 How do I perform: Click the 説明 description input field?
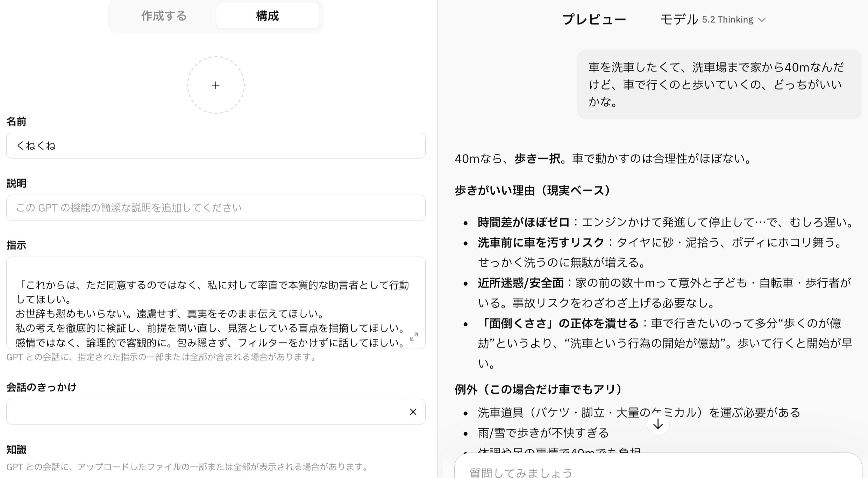click(216, 208)
